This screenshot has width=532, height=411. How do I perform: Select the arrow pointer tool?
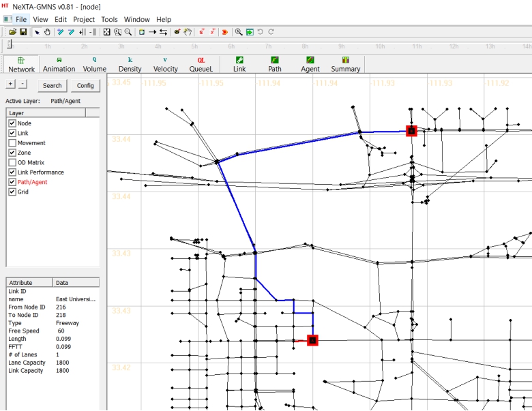(37, 32)
